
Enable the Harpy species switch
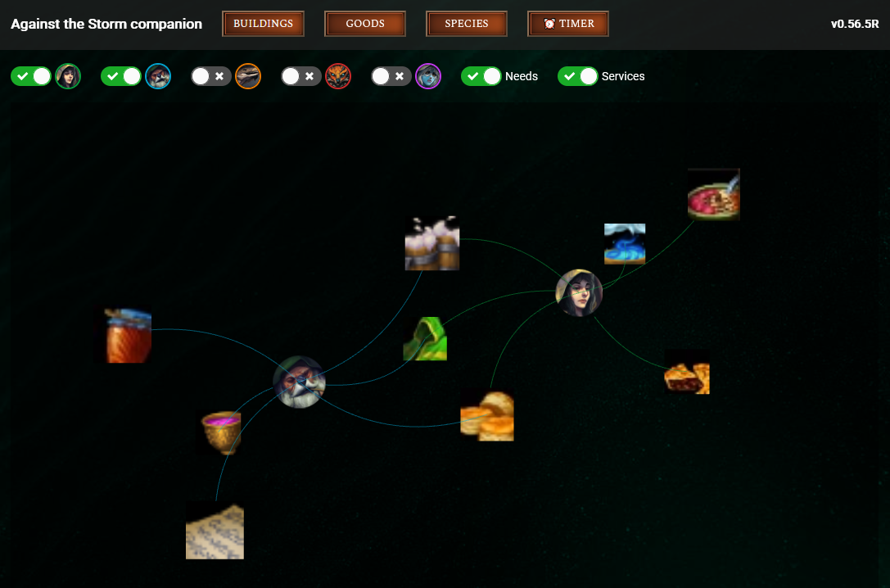click(x=391, y=76)
